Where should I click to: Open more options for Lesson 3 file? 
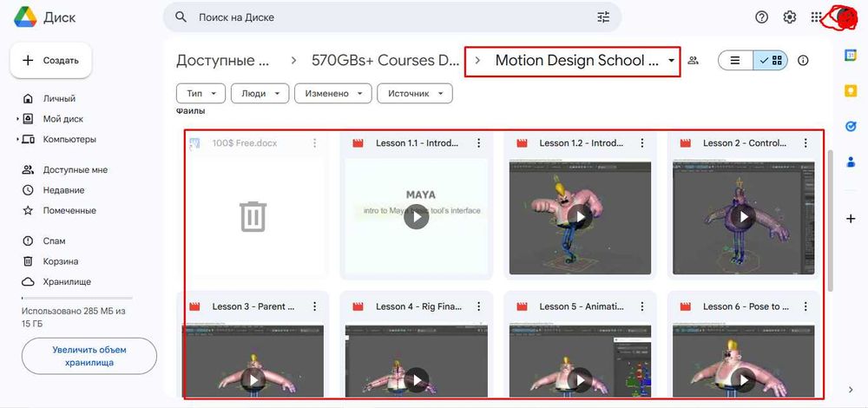[314, 306]
